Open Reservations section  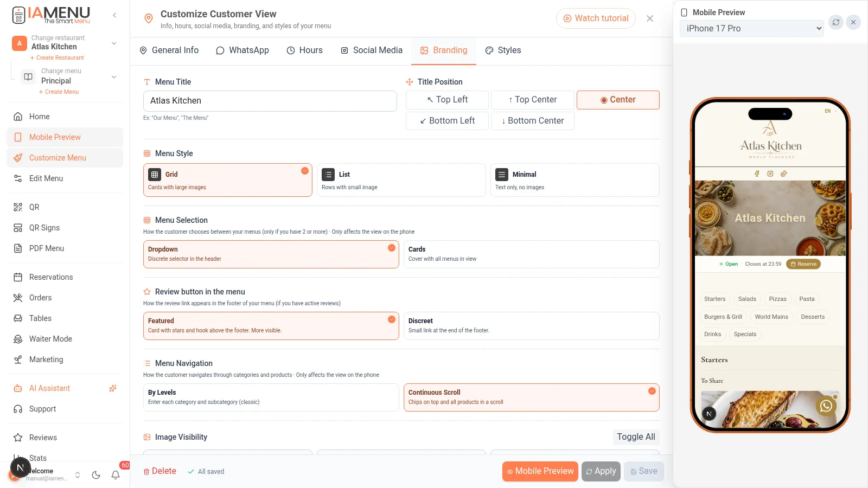tap(65, 277)
